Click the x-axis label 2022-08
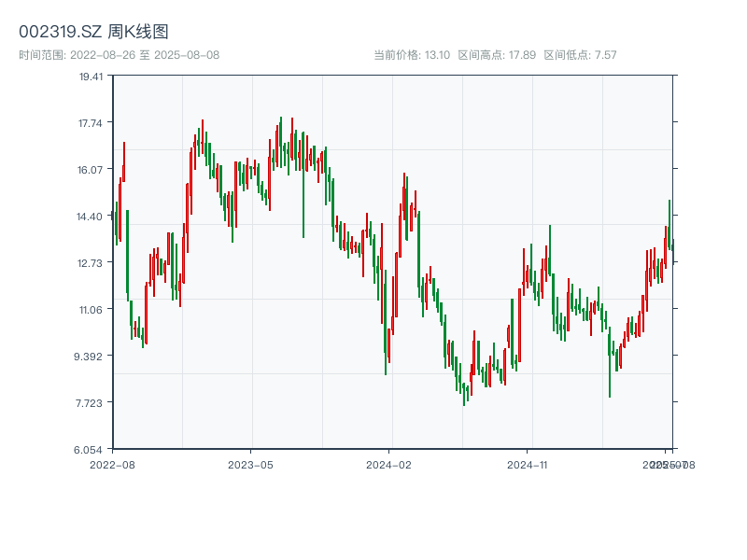The image size is (747, 560). tap(112, 465)
